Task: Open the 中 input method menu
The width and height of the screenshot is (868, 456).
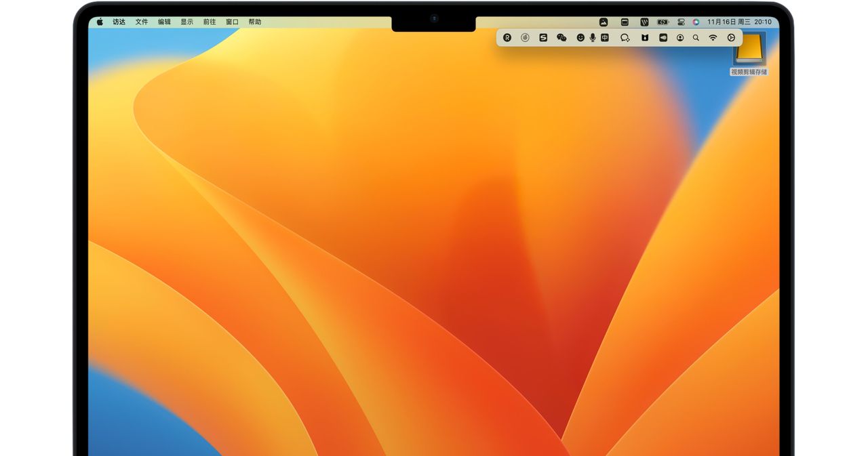Action: [605, 38]
